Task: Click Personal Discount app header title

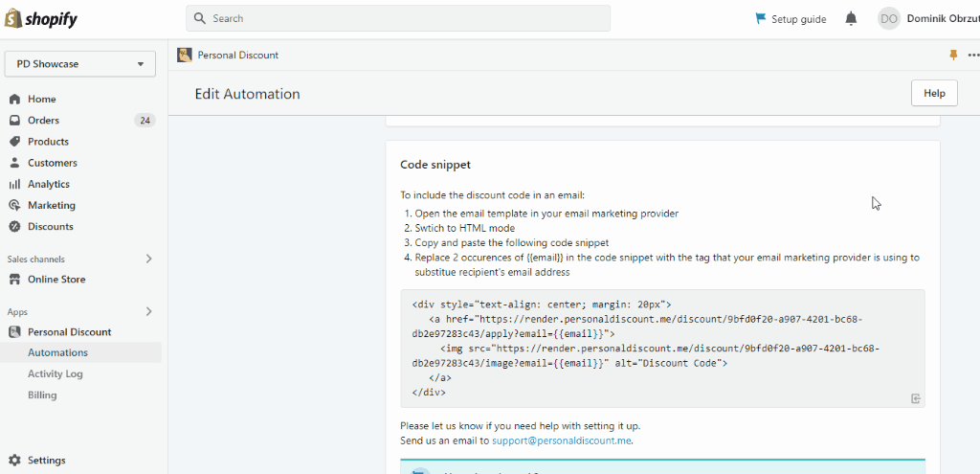Action: [238, 55]
